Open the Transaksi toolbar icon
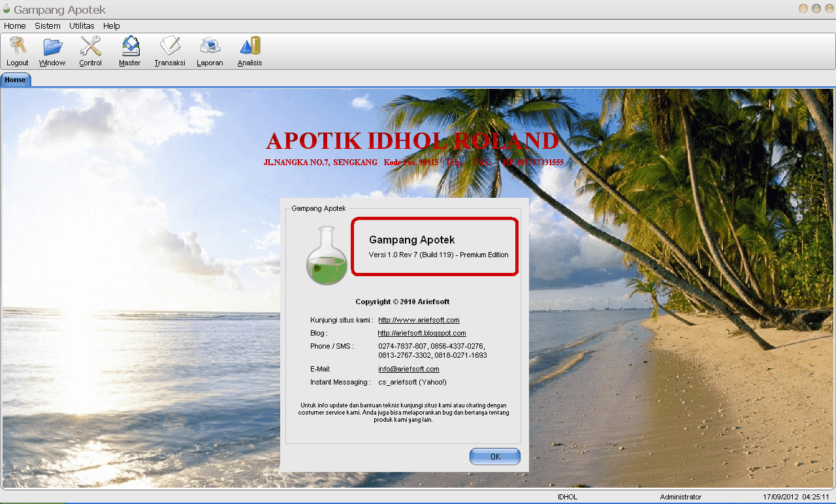The height and width of the screenshot is (504, 836). [170, 46]
